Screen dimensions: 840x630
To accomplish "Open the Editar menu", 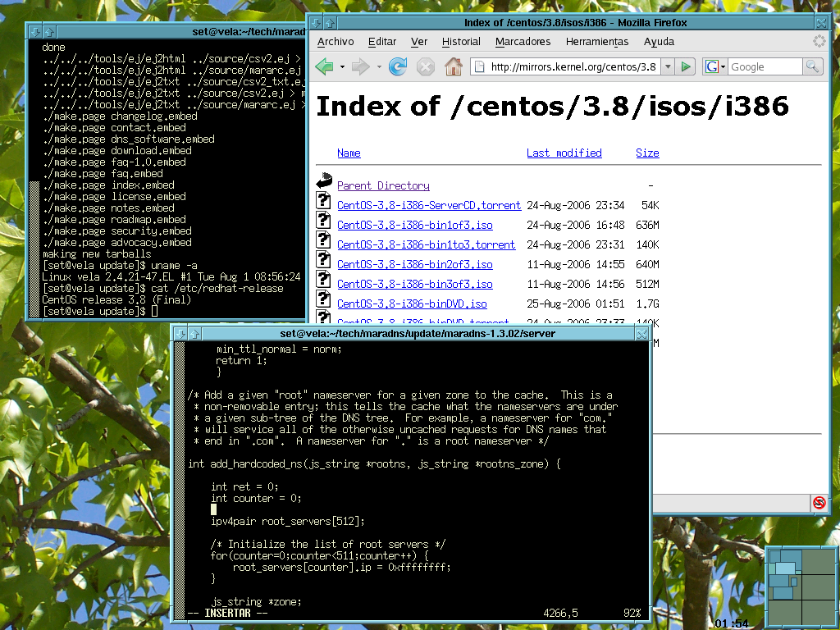I will pos(382,41).
